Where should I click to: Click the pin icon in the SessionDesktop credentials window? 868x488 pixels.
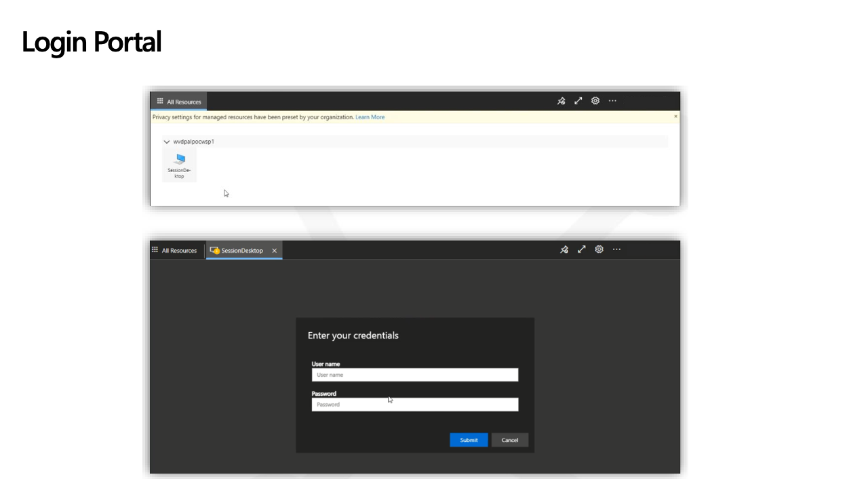tap(564, 249)
